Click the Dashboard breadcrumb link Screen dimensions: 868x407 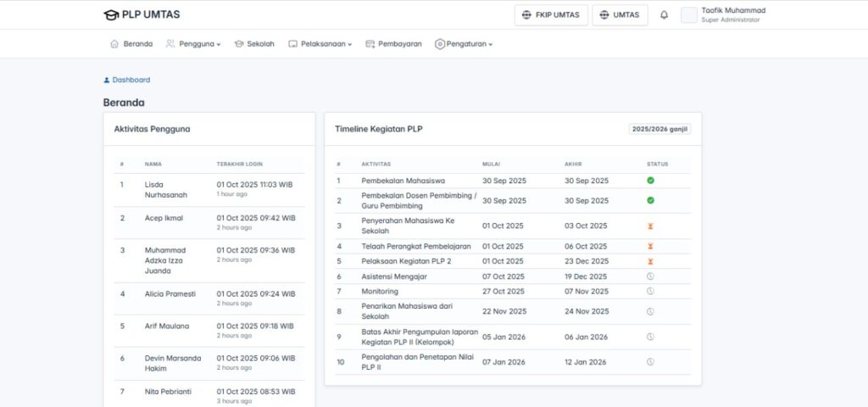(131, 80)
